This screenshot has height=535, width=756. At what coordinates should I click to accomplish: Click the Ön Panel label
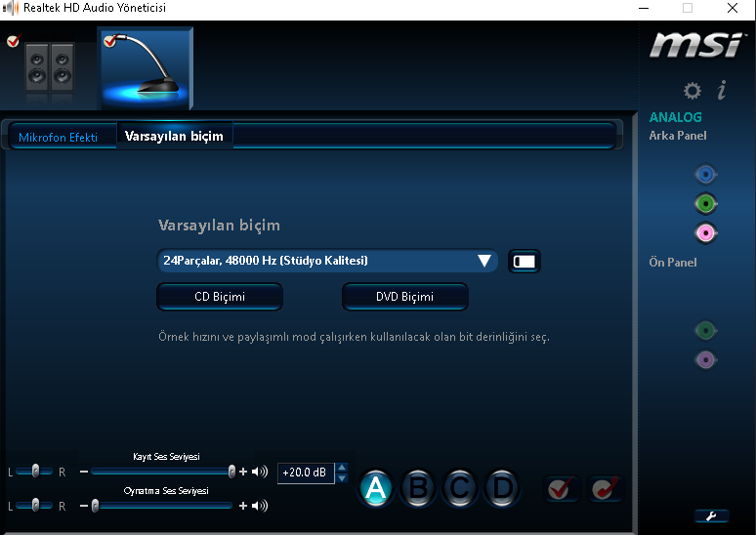coord(673,263)
